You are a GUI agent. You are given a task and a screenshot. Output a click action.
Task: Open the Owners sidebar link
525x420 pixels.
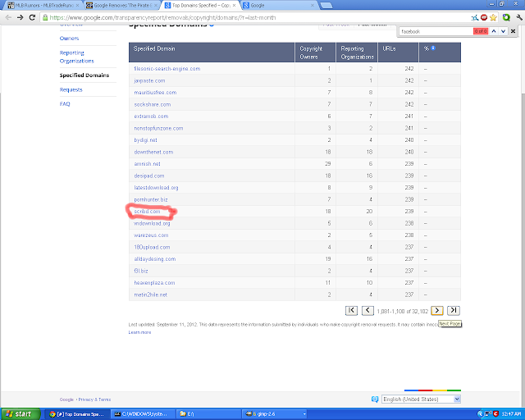(x=69, y=39)
